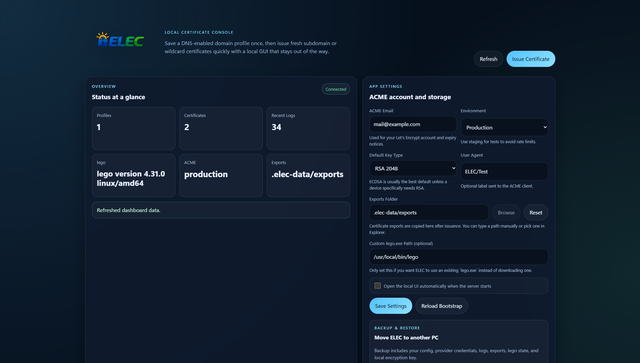Click the Issue Certificate button
The width and height of the screenshot is (640, 363).
(531, 59)
